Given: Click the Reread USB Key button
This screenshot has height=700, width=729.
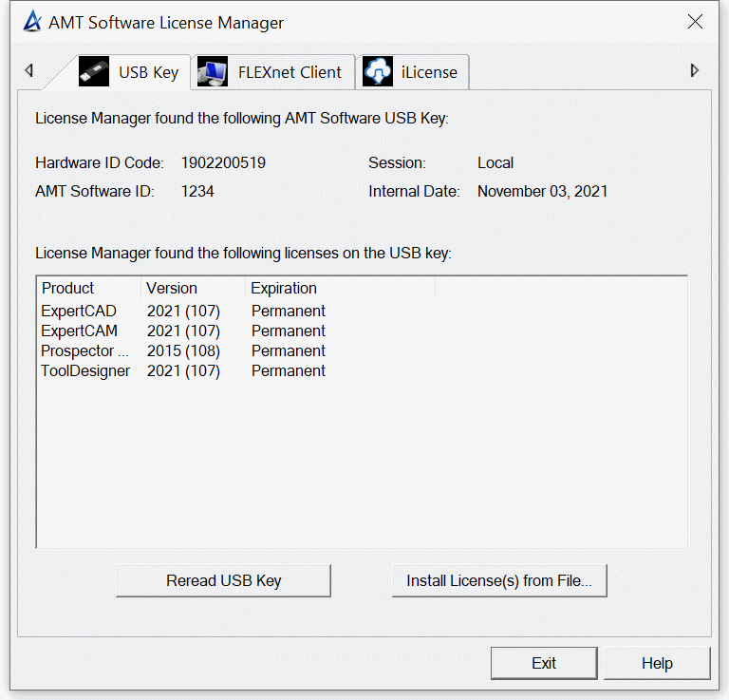Looking at the screenshot, I should [x=224, y=580].
